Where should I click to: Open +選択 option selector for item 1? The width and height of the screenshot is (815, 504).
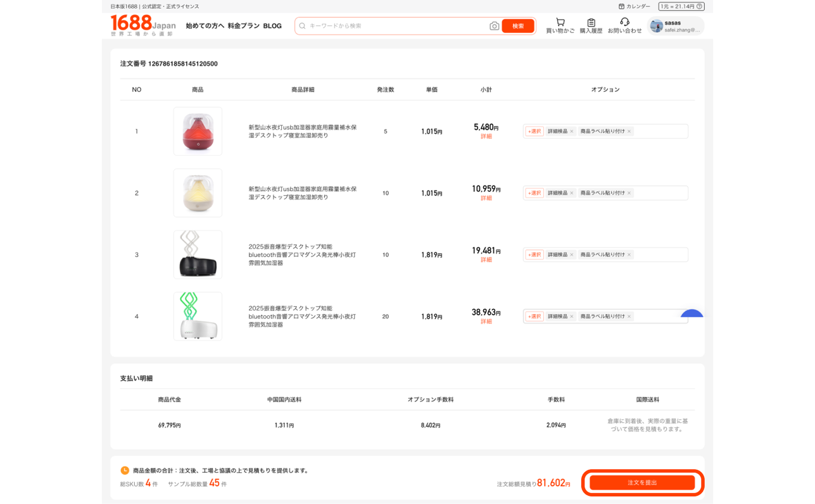click(x=534, y=131)
